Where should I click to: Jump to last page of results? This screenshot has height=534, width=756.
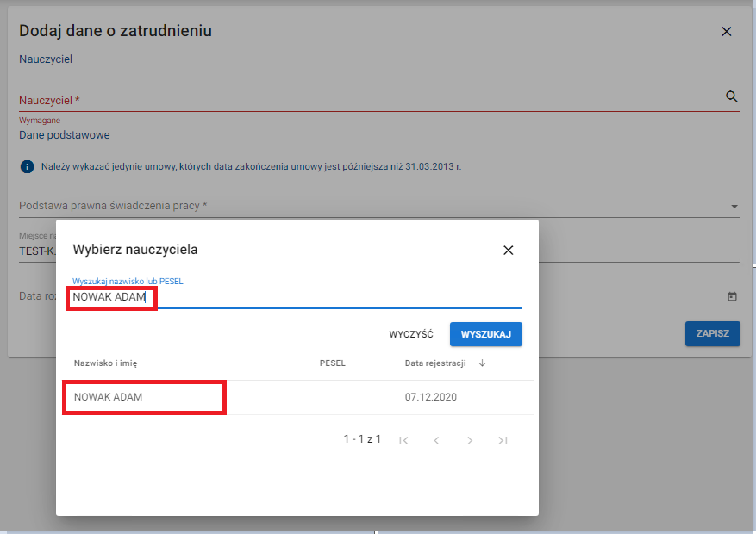point(503,440)
